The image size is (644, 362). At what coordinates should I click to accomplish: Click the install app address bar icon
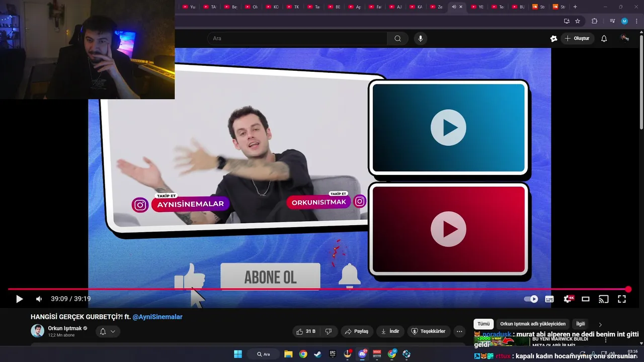(567, 21)
